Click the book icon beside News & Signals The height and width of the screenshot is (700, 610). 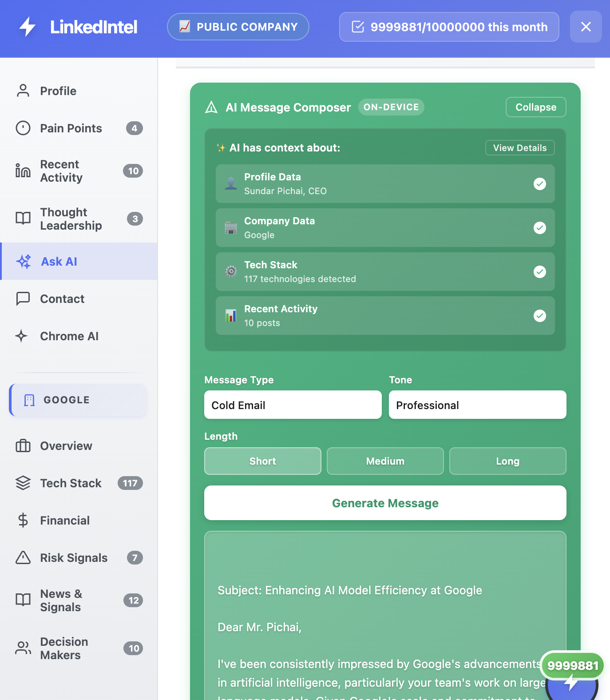pyautogui.click(x=23, y=600)
